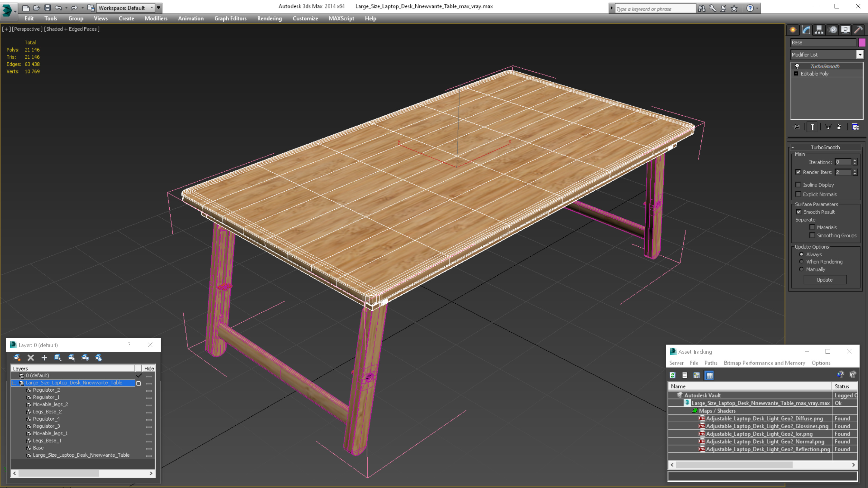Expand the Editable Poly stack entry
Image resolution: width=868 pixels, height=488 pixels.
tap(796, 74)
